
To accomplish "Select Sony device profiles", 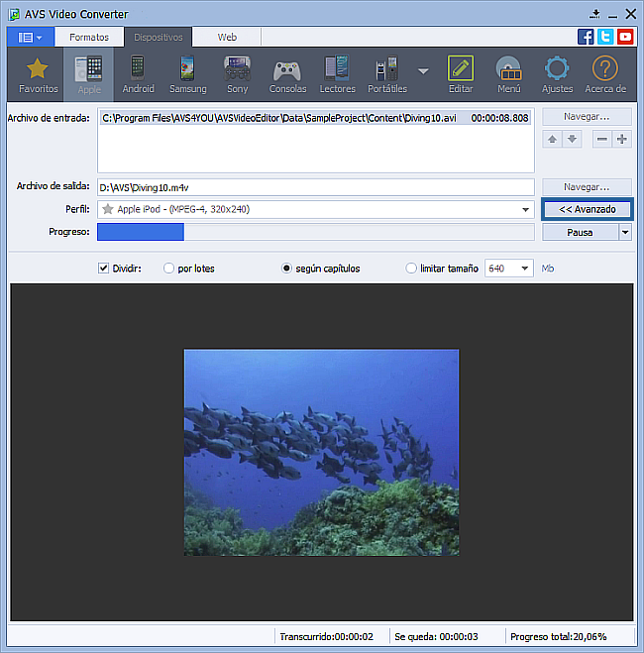I will pos(237,74).
